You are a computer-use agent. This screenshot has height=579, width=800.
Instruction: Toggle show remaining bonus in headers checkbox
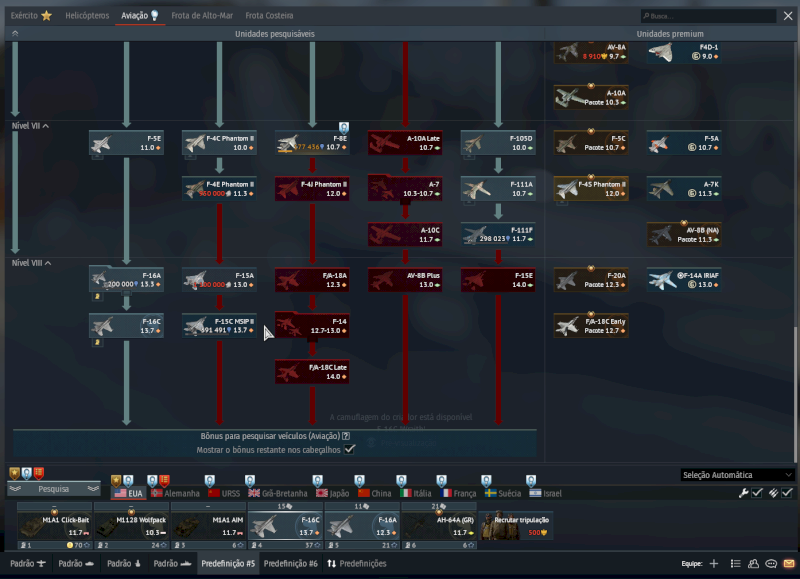click(349, 450)
